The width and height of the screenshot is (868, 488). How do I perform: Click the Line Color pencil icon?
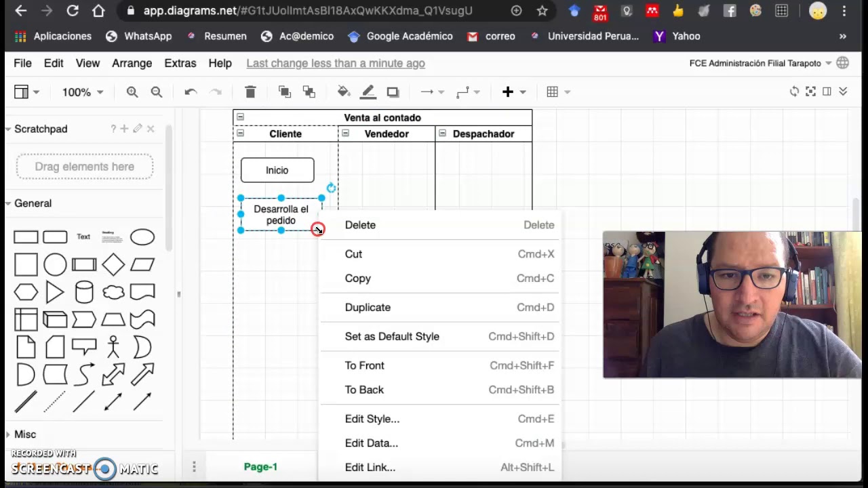point(368,92)
